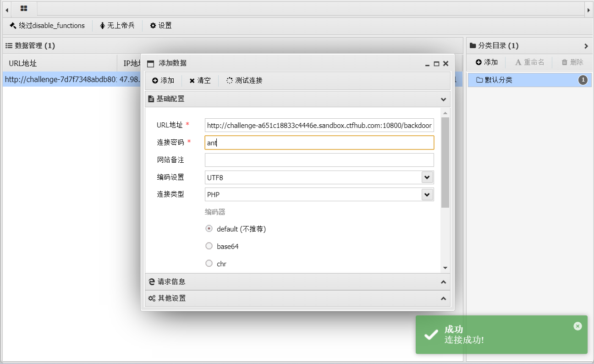Image resolution: width=594 pixels, height=364 pixels.
Task: Select the chr encoder
Action: coord(209,263)
